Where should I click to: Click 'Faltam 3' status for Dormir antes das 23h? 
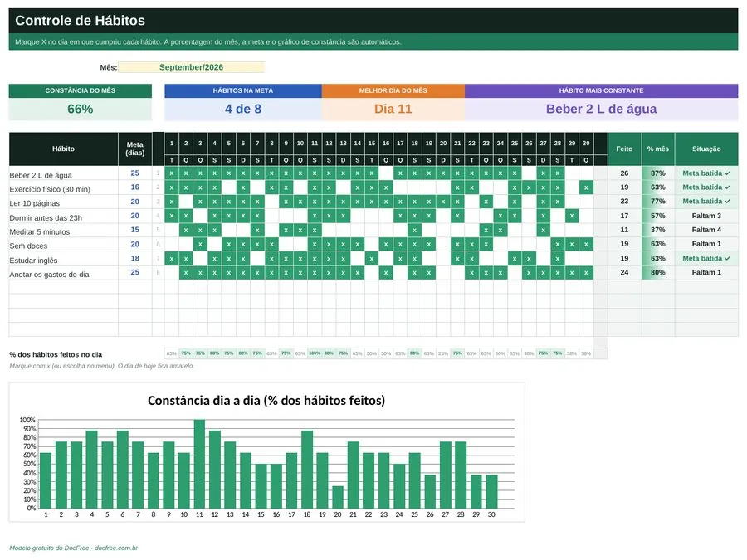point(706,216)
